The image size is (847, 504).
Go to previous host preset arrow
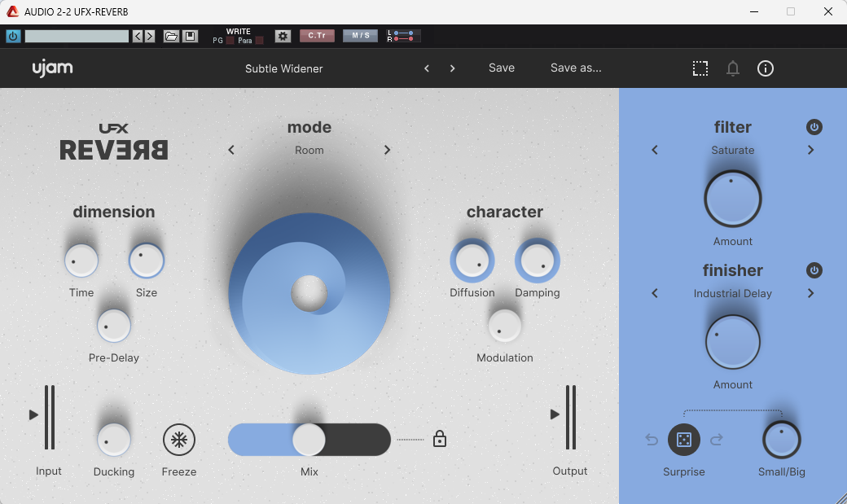[138, 36]
